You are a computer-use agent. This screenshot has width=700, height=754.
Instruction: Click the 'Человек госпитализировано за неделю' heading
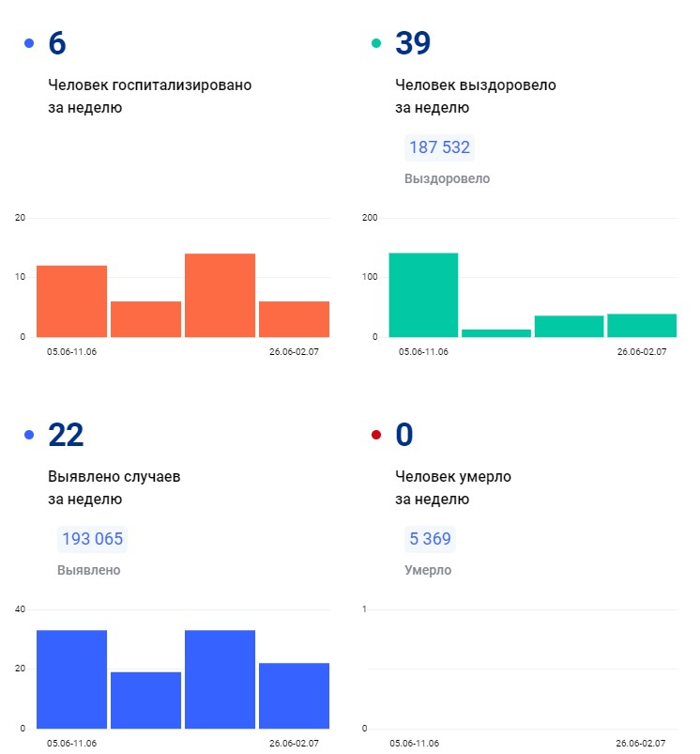(150, 96)
